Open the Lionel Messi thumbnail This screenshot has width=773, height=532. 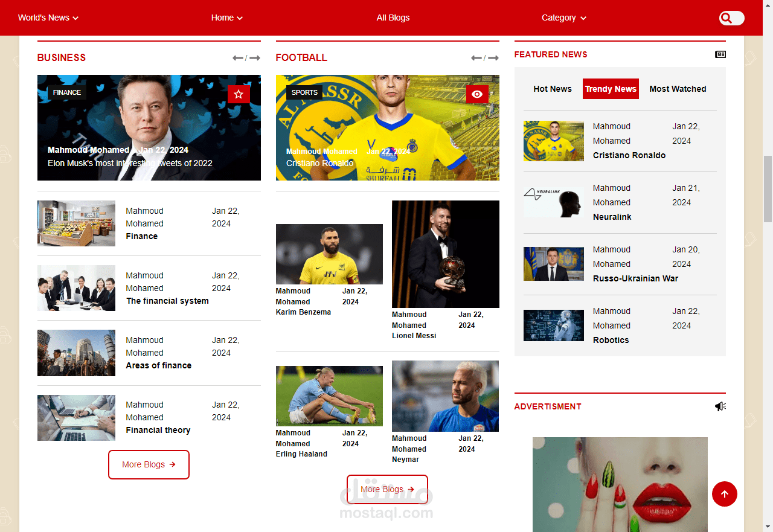pyautogui.click(x=446, y=254)
